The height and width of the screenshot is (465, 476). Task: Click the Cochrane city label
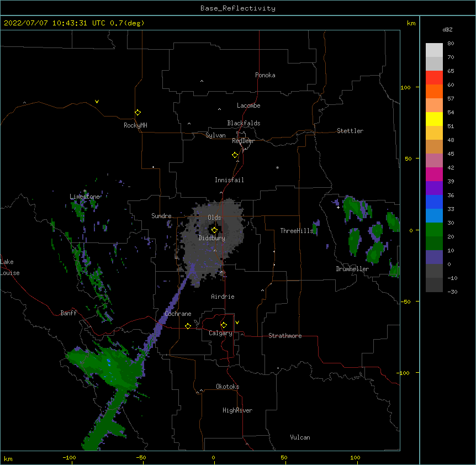coord(178,314)
